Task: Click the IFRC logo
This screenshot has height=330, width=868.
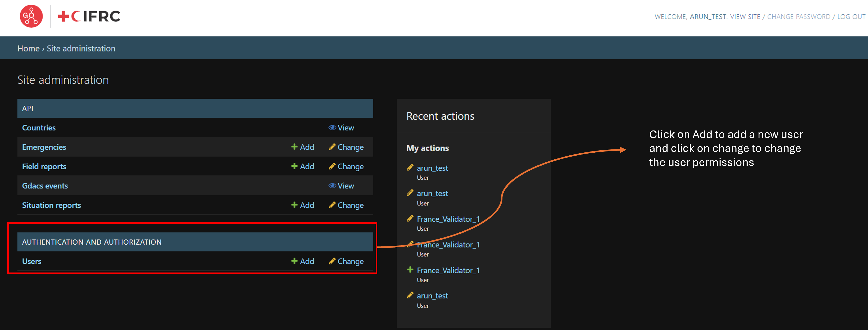Action: point(89,16)
